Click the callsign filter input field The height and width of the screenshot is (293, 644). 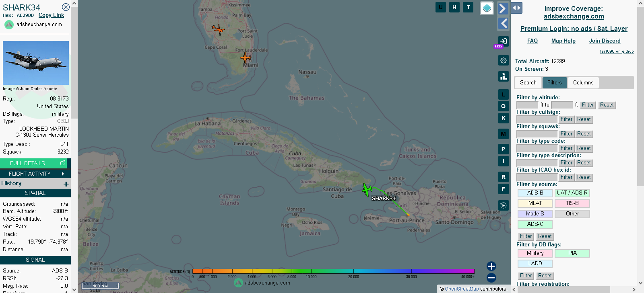tap(537, 119)
